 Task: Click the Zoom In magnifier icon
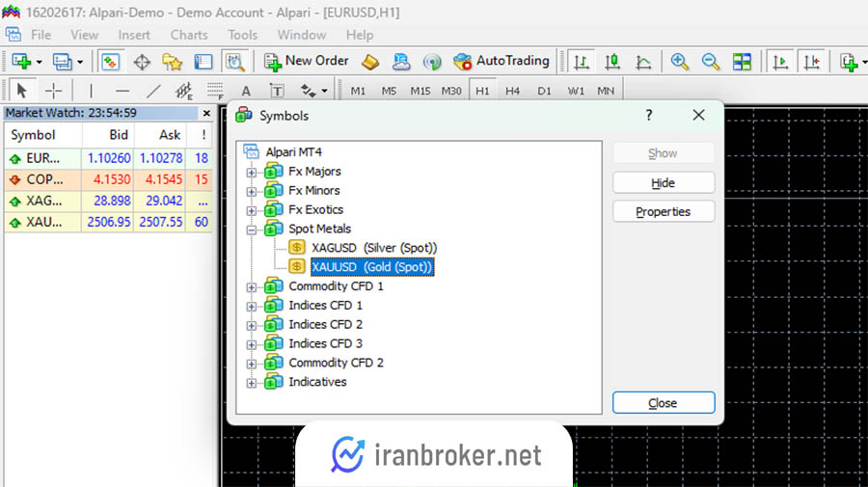679,62
